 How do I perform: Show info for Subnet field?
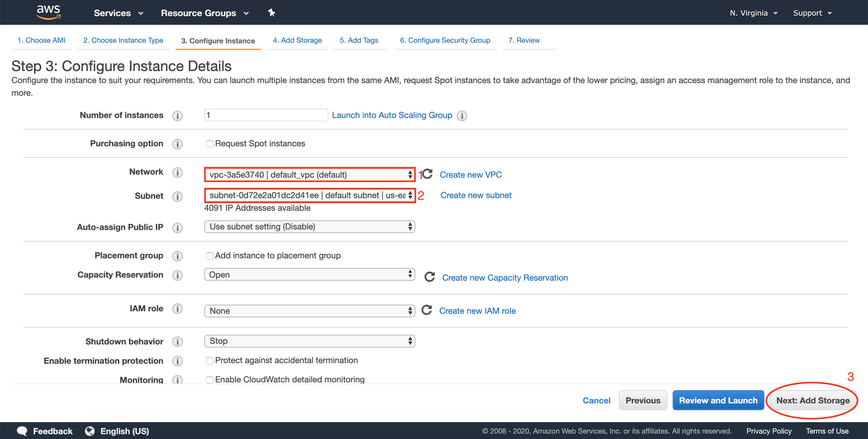[178, 196]
